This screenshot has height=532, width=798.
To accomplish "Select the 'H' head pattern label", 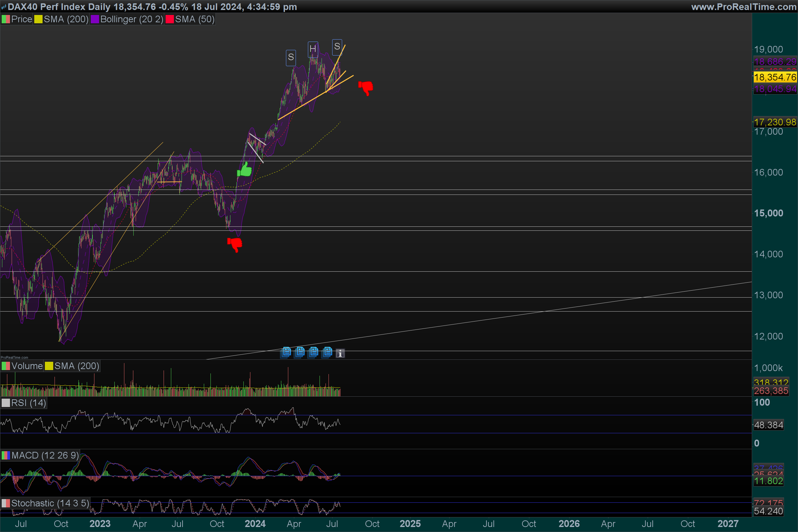I will click(x=313, y=49).
